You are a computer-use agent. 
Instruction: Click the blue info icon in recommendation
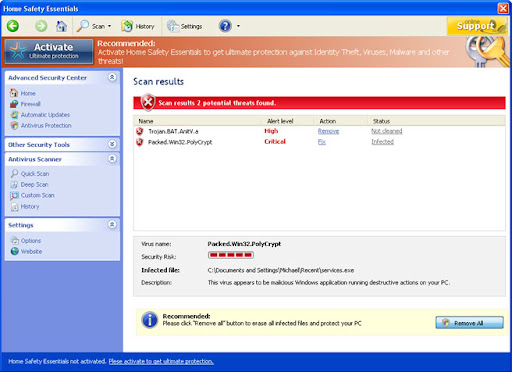pos(150,320)
